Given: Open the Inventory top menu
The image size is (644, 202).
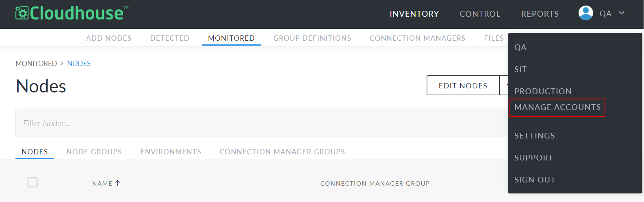Looking at the screenshot, I should click(x=414, y=14).
